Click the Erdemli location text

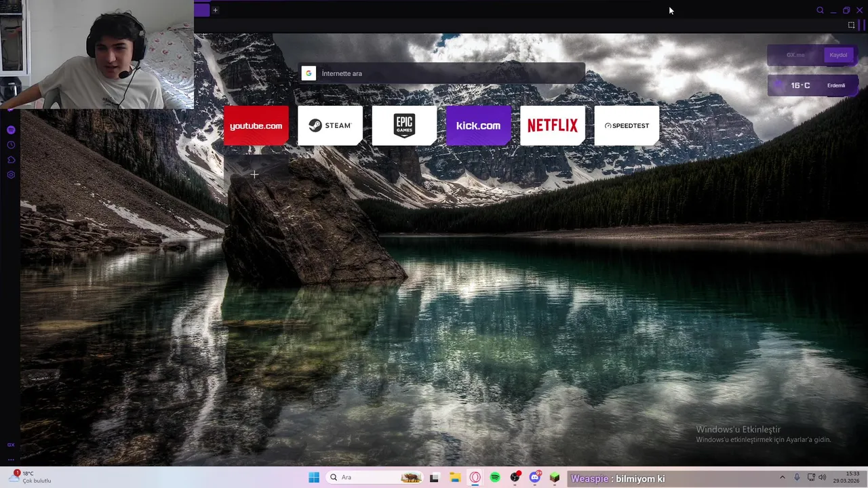tap(836, 85)
